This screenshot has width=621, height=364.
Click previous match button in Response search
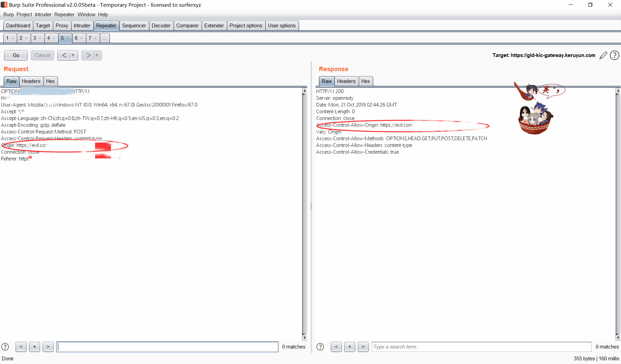[336, 346]
